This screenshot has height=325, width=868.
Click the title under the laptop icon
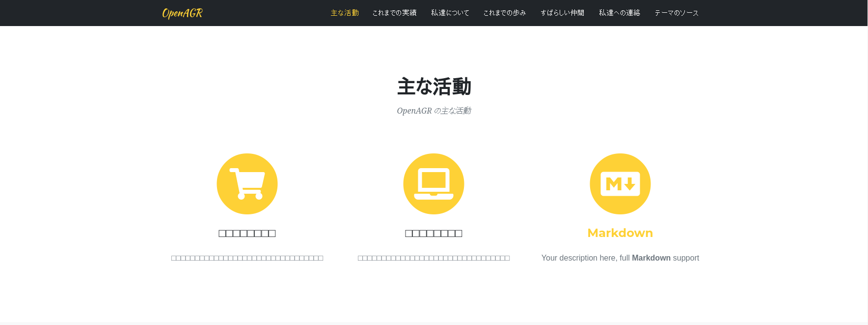(434, 234)
